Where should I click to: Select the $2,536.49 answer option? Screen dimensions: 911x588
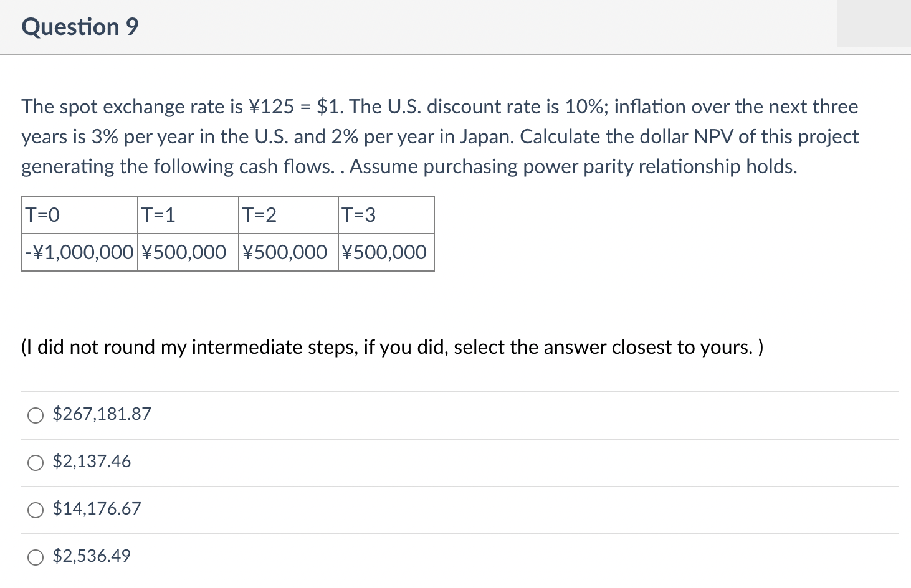point(36,557)
